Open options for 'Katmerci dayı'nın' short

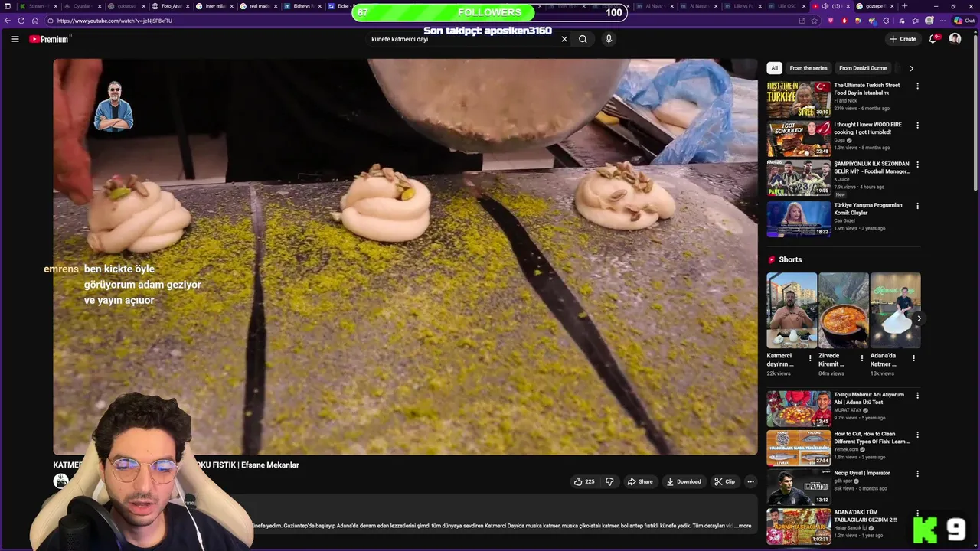point(810,357)
